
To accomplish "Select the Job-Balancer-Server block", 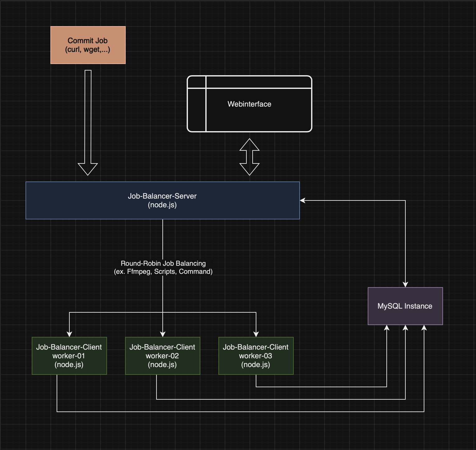I will 163,200.
